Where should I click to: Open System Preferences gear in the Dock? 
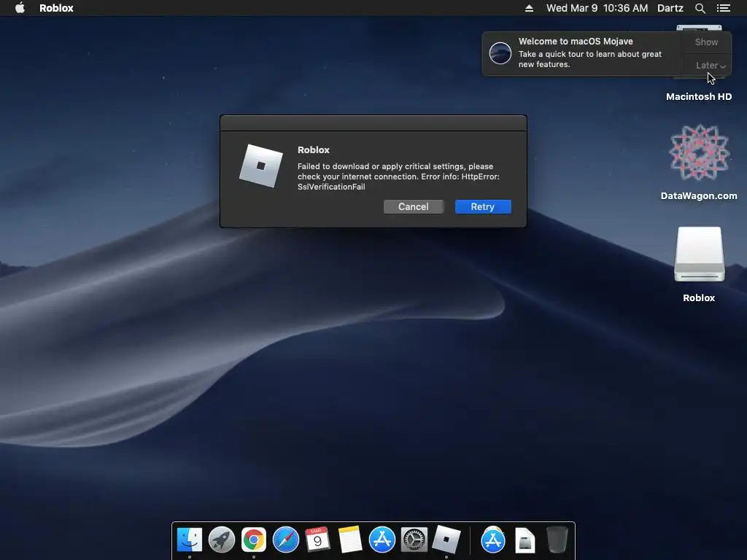tap(414, 540)
